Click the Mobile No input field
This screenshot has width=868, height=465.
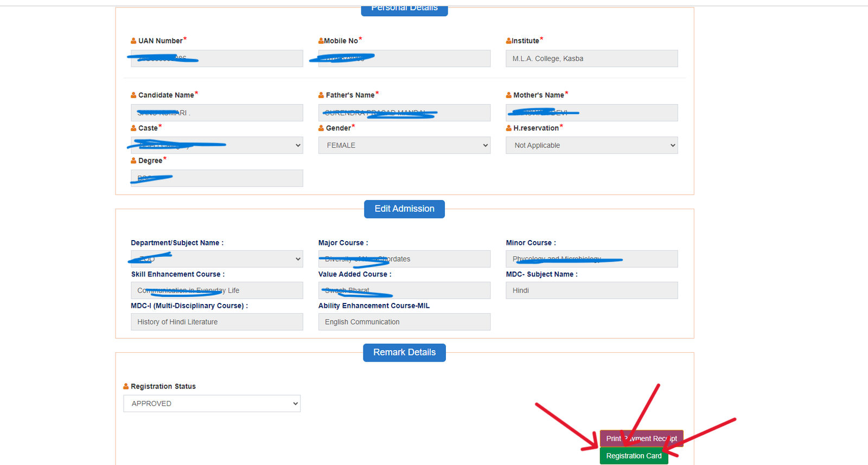[404, 59]
